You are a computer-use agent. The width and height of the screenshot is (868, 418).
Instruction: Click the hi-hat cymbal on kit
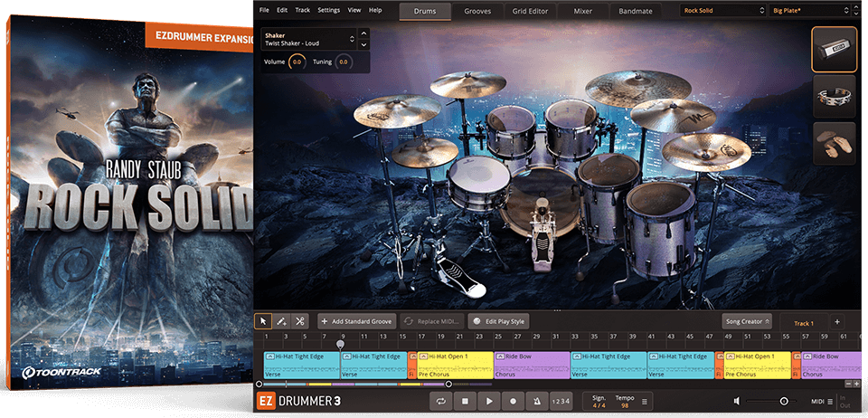pyautogui.click(x=425, y=152)
